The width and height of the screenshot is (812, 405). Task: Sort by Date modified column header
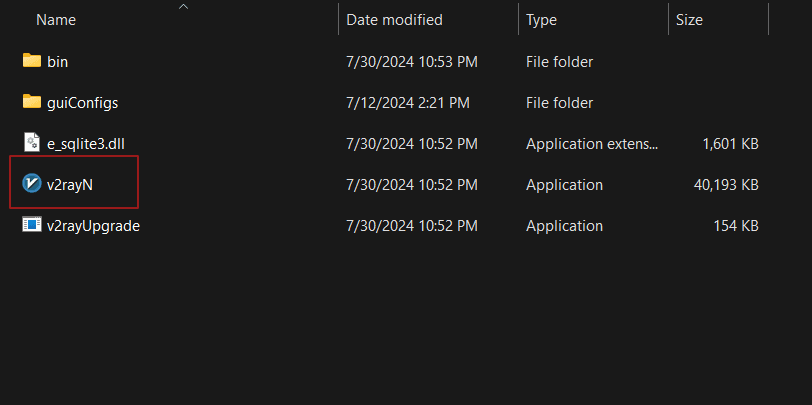pyautogui.click(x=394, y=20)
